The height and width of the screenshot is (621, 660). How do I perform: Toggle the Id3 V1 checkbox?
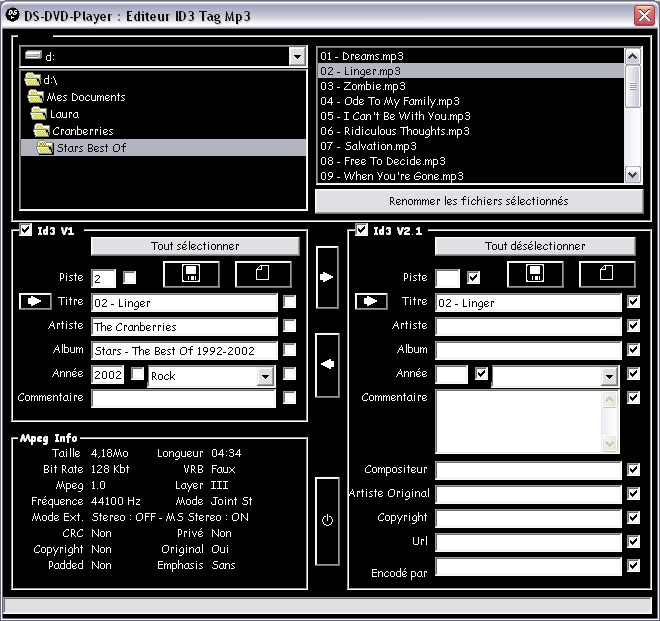25,231
